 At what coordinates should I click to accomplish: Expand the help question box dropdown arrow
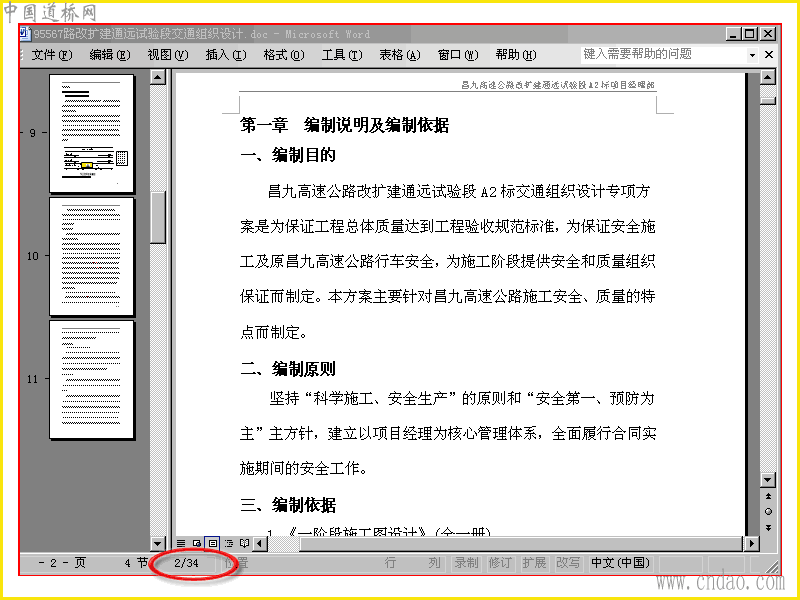[752, 55]
